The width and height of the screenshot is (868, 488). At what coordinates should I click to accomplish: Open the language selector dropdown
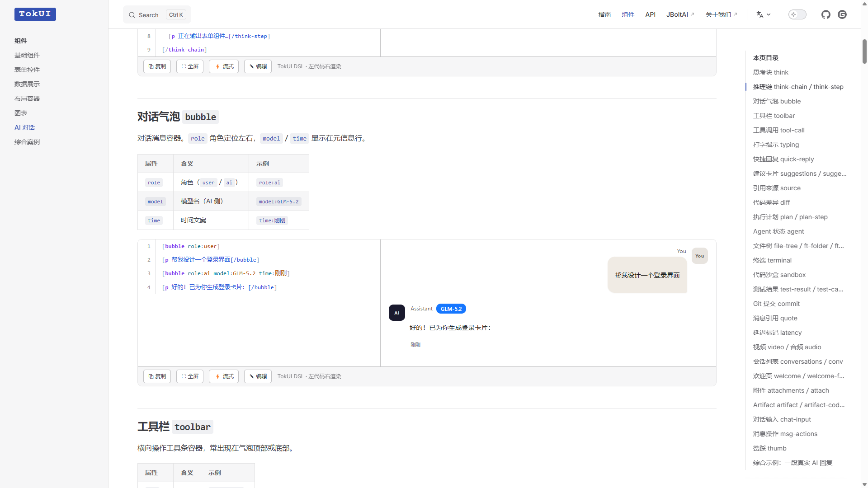pos(764,14)
